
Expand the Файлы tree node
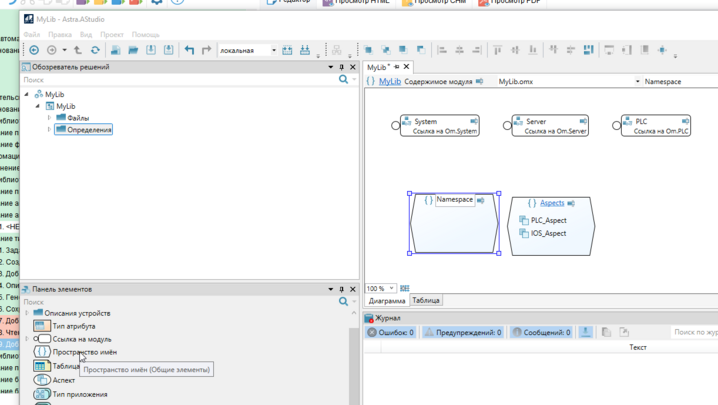[x=49, y=118]
